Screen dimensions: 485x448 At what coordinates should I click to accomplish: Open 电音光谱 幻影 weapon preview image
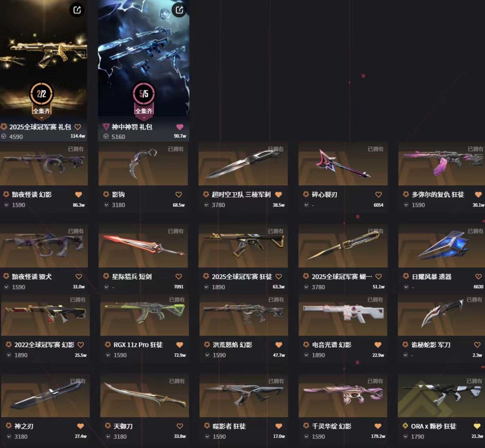[x=343, y=315]
